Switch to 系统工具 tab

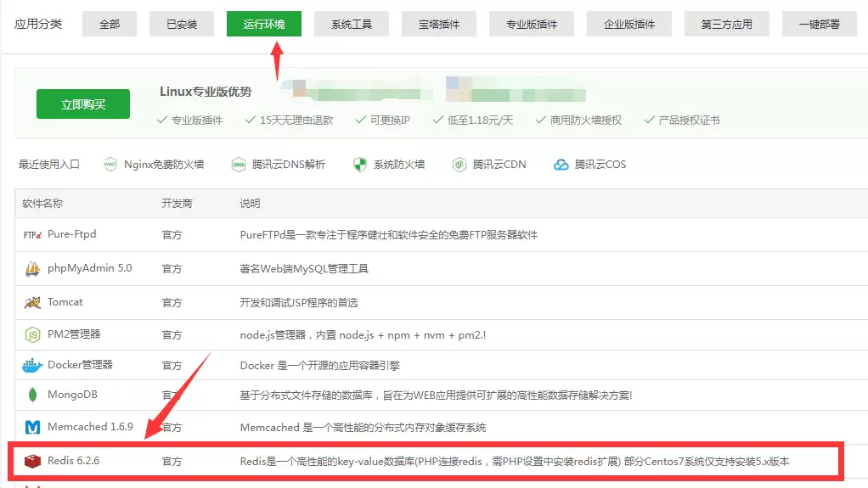pos(352,24)
